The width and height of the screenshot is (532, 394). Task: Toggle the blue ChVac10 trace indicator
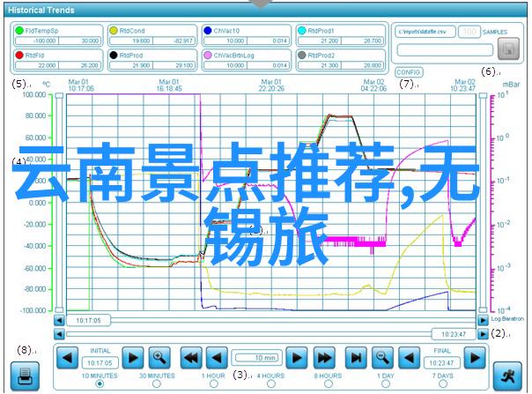(208, 31)
